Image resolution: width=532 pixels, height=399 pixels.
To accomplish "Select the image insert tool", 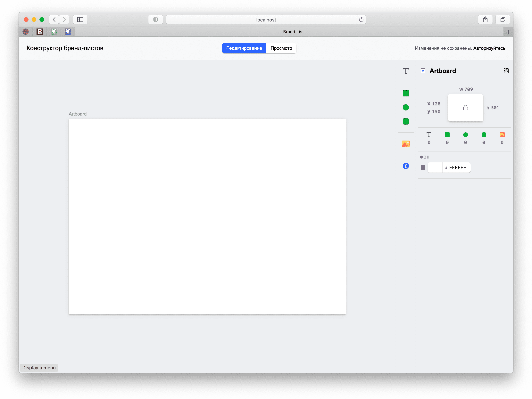I will tap(405, 144).
